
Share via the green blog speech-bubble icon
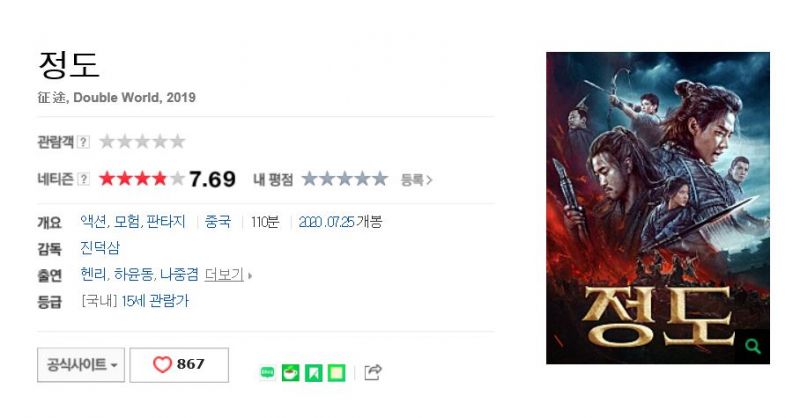pyautogui.click(x=267, y=373)
